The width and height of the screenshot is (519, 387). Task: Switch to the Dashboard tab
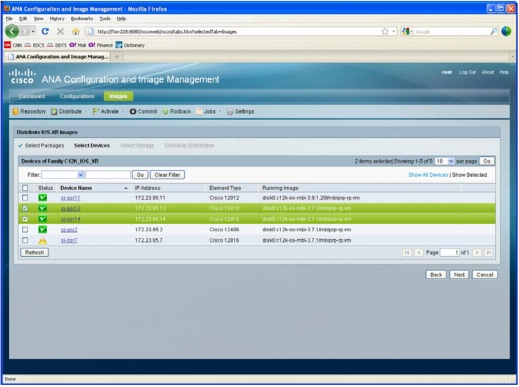click(32, 96)
